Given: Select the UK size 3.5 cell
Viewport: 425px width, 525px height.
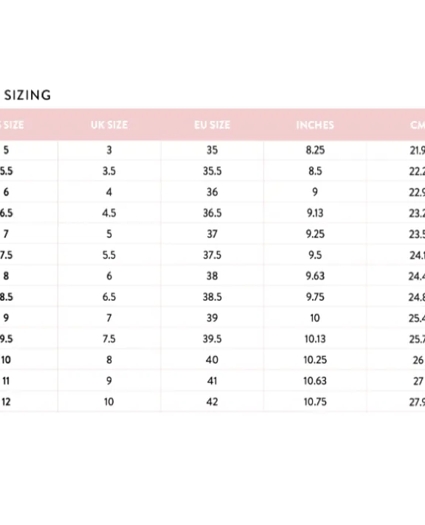Looking at the screenshot, I should (109, 171).
